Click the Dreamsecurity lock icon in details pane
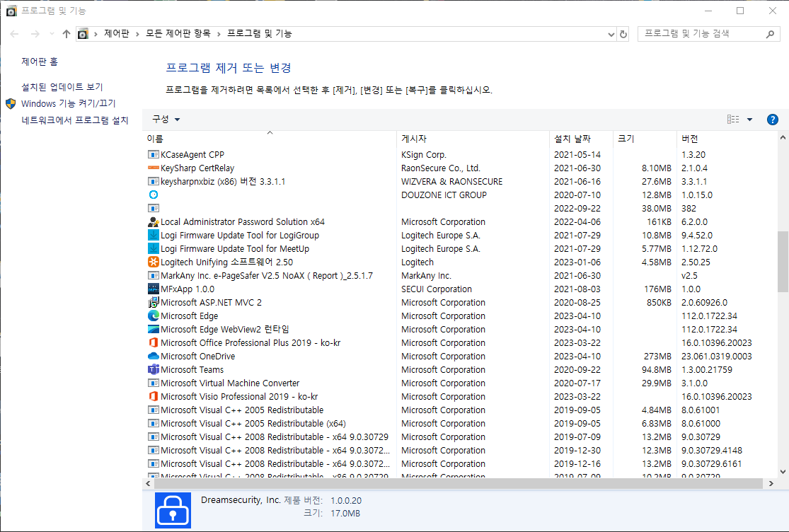The image size is (789, 532). (173, 510)
